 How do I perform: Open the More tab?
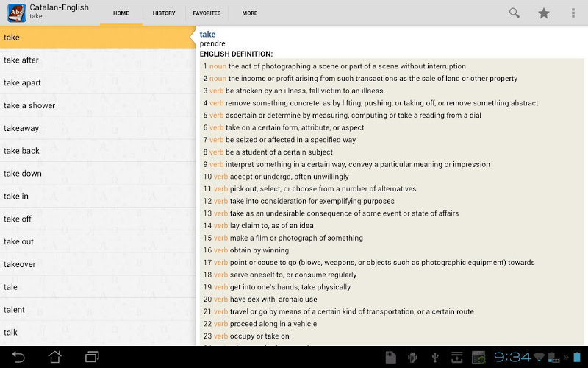250,13
